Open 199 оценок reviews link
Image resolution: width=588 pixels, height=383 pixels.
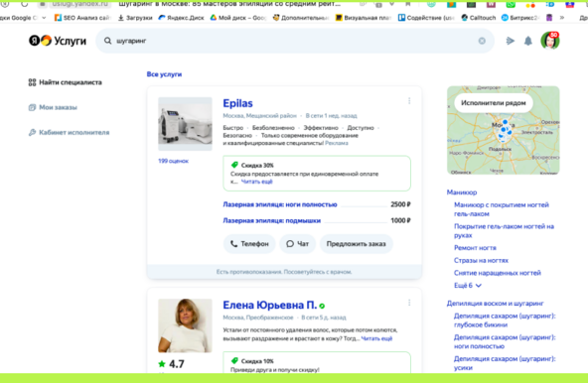[173, 161]
